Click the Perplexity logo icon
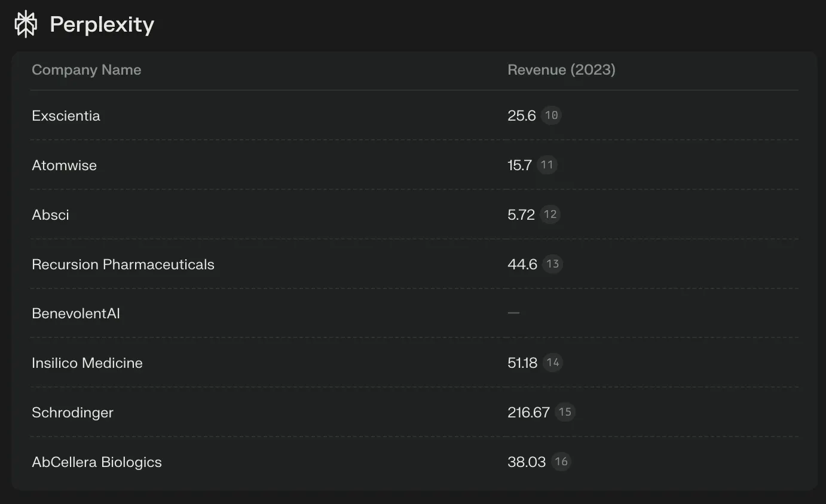The image size is (826, 504). pos(26,24)
